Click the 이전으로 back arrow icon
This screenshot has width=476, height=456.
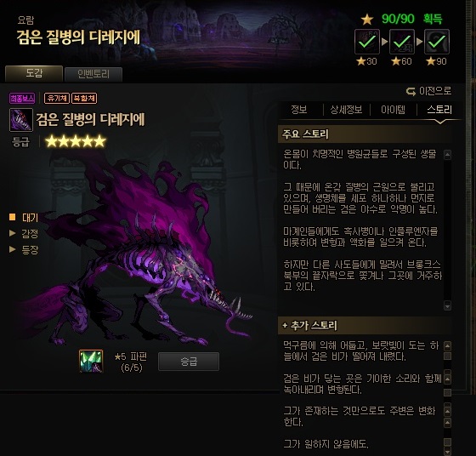point(411,91)
